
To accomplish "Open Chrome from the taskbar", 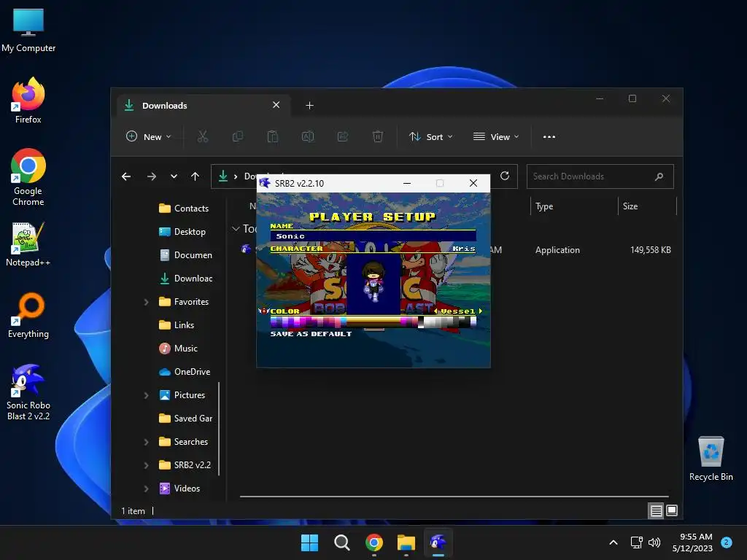I will (x=374, y=542).
